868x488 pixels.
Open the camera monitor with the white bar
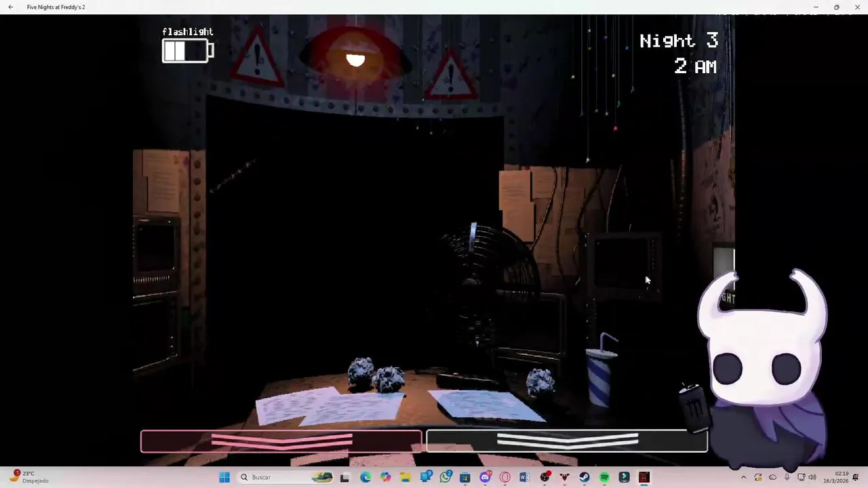(x=567, y=441)
